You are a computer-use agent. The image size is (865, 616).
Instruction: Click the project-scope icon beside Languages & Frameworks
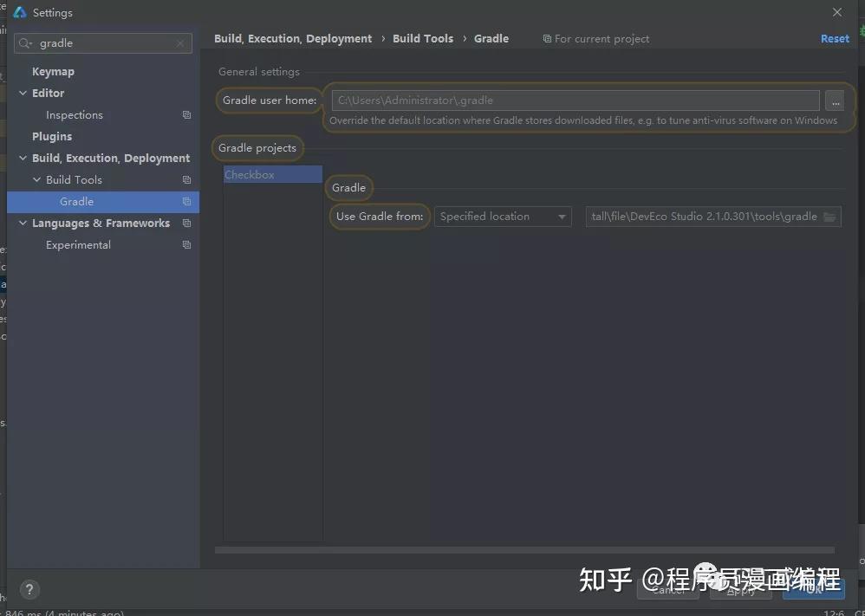pyautogui.click(x=186, y=223)
